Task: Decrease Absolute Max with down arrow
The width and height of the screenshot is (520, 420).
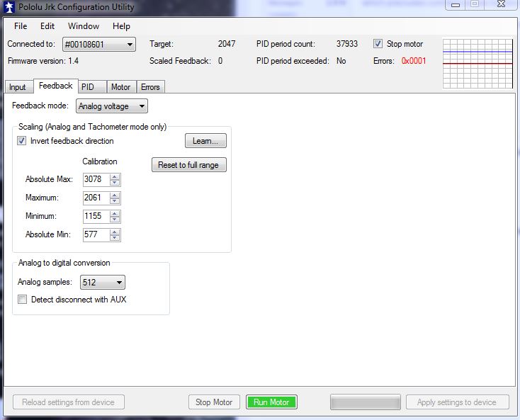Action: [x=115, y=183]
